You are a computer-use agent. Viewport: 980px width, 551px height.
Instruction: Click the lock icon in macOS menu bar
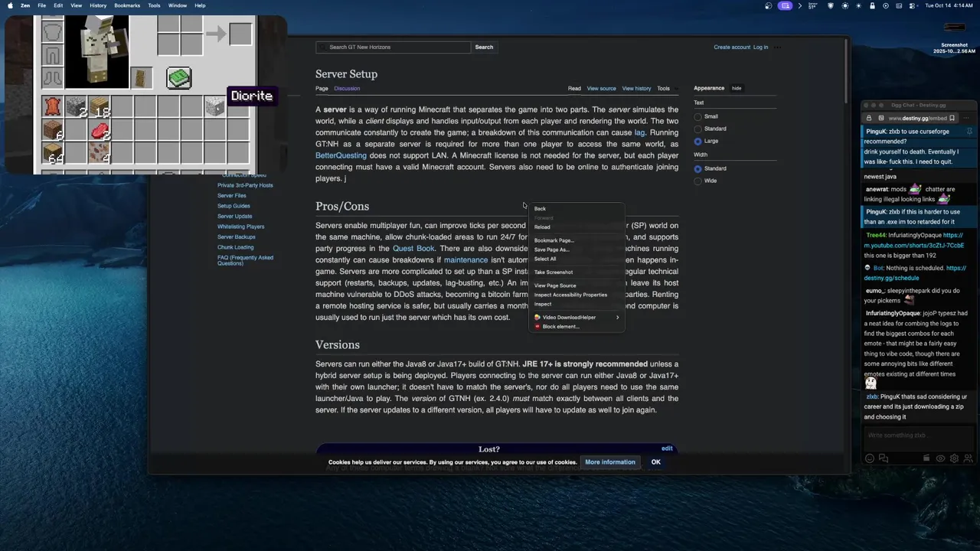(x=872, y=5)
